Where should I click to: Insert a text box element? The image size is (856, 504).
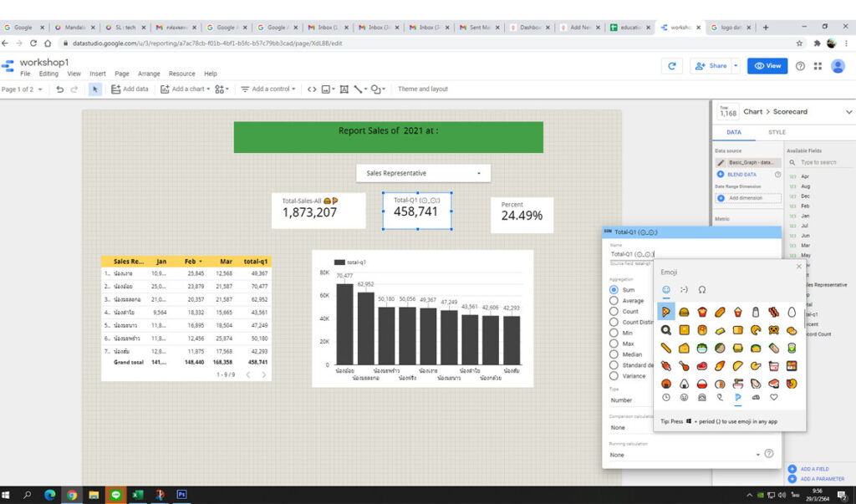(x=344, y=89)
